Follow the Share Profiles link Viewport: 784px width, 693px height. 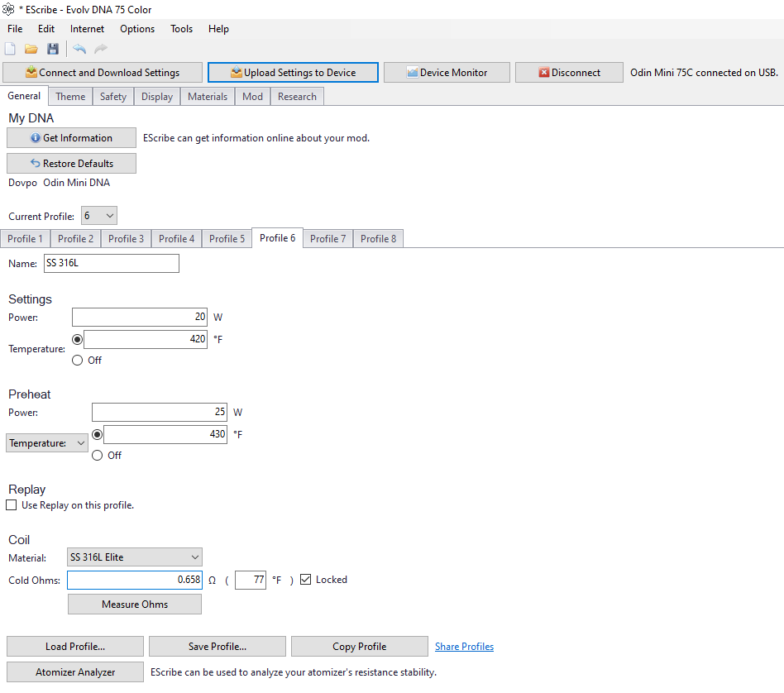464,647
